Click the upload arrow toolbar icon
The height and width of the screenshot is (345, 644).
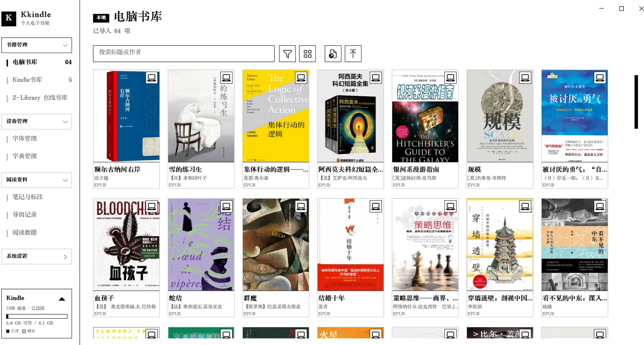pos(353,54)
